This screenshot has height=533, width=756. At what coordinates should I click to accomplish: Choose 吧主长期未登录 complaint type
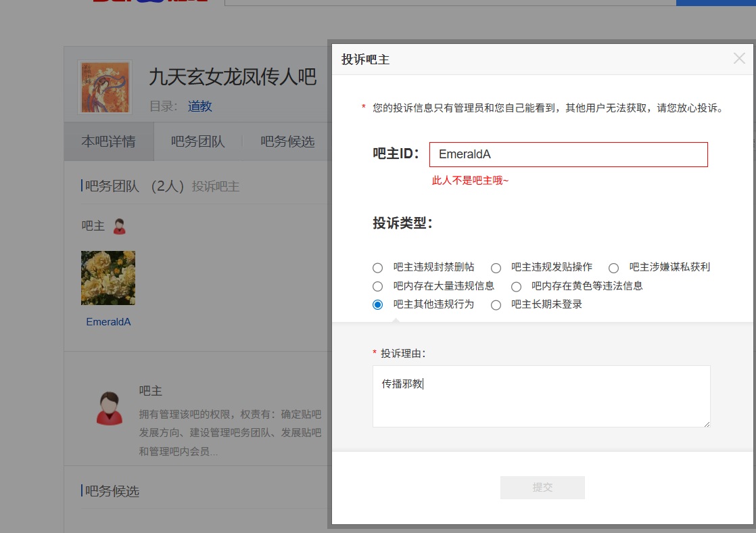point(496,305)
